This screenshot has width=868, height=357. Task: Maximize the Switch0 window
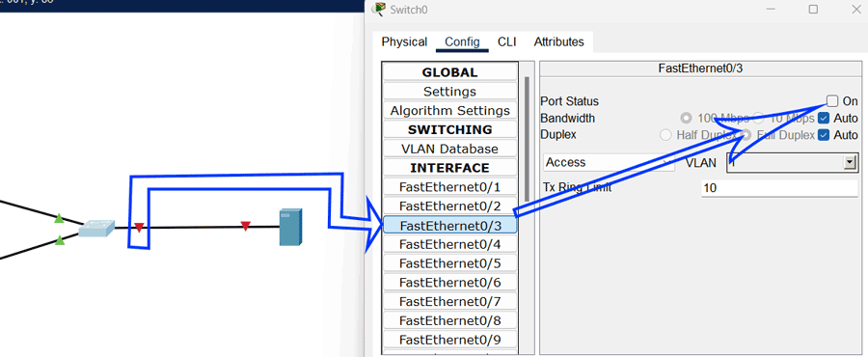point(813,9)
